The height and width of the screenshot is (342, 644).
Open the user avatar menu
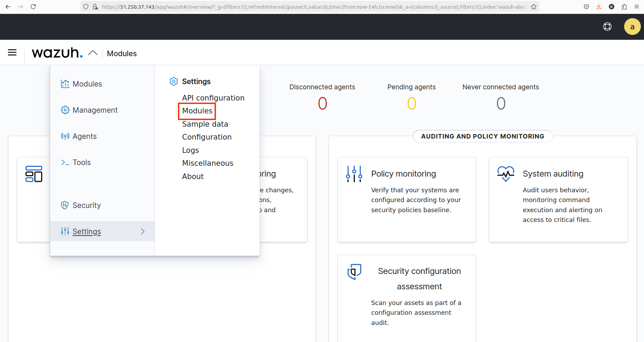pyautogui.click(x=632, y=27)
